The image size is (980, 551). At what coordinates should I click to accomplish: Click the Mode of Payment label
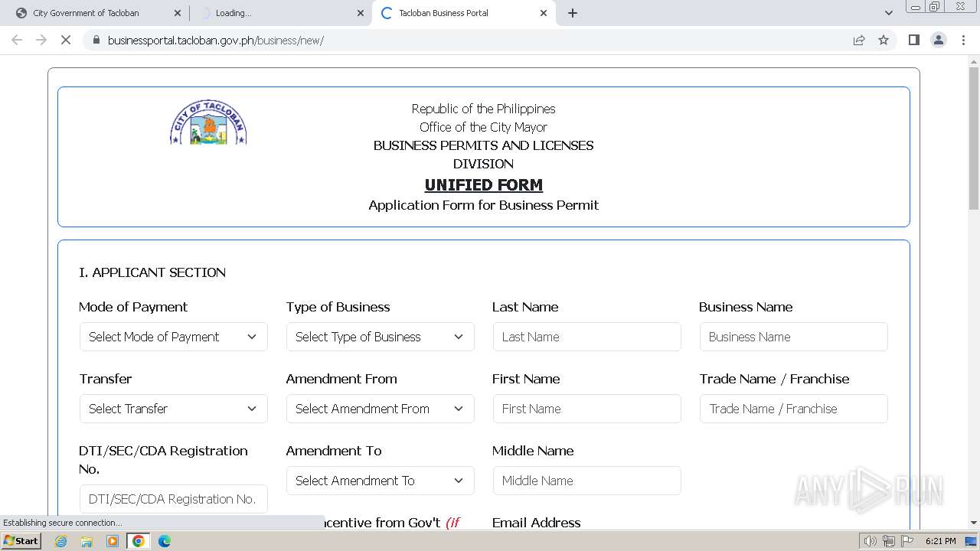pyautogui.click(x=133, y=307)
